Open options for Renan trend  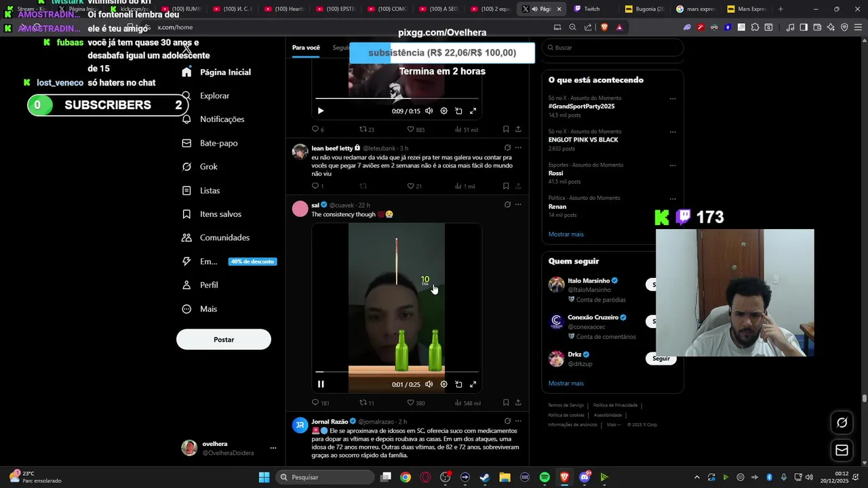[673, 198]
